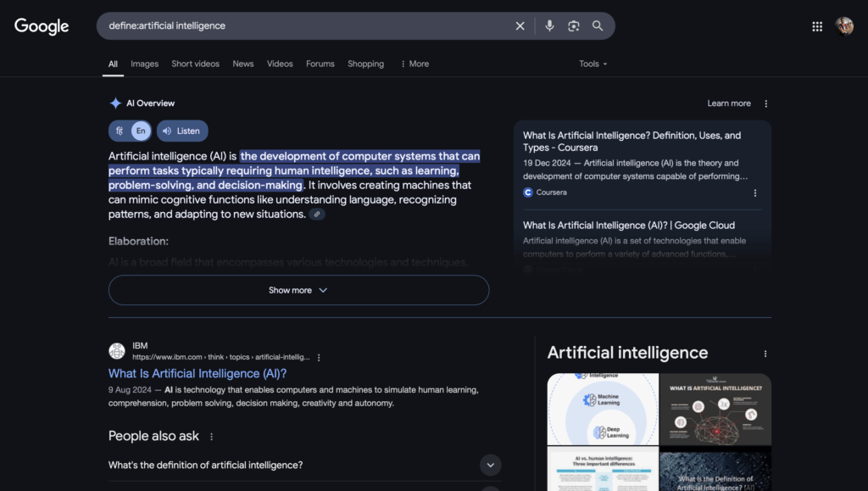Open IBM's What Is Artificial Intelligence (AI)? result
868x491 pixels.
click(x=198, y=374)
